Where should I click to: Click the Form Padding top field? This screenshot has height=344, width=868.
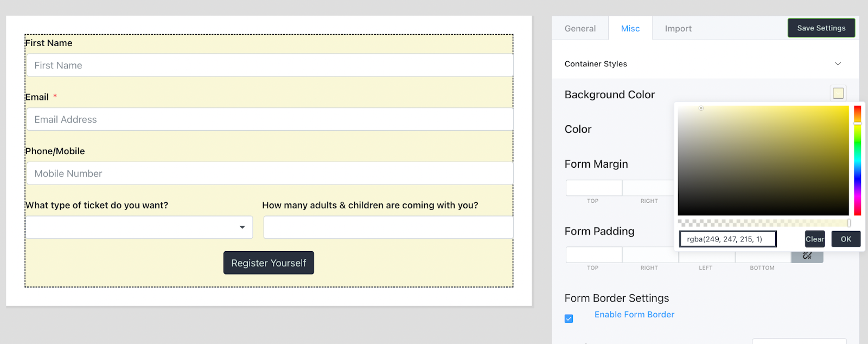(x=593, y=255)
